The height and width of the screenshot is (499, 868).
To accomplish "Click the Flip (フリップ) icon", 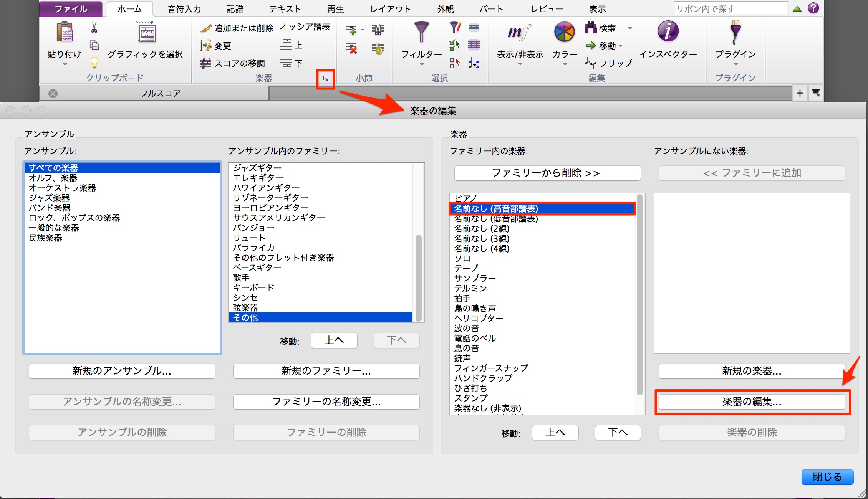I will 591,63.
